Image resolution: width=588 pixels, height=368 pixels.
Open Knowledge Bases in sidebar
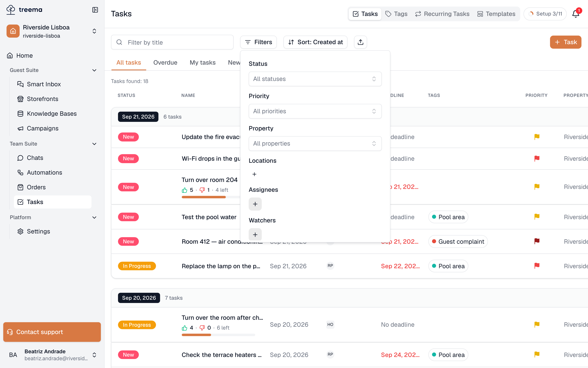coord(53,114)
